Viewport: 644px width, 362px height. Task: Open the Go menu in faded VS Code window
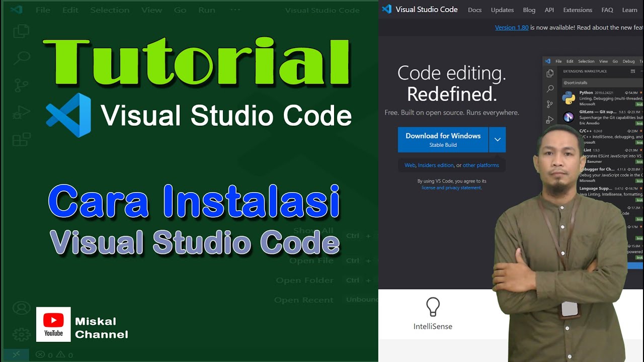[180, 10]
